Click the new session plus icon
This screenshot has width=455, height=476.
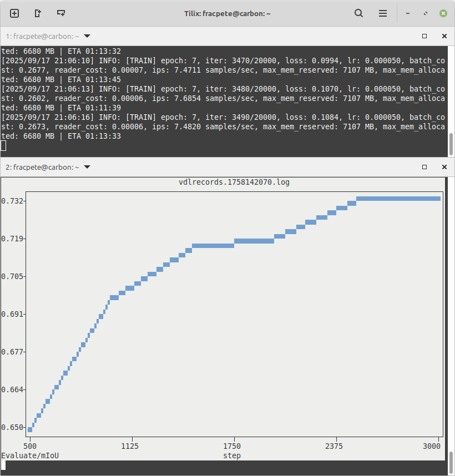[14, 13]
